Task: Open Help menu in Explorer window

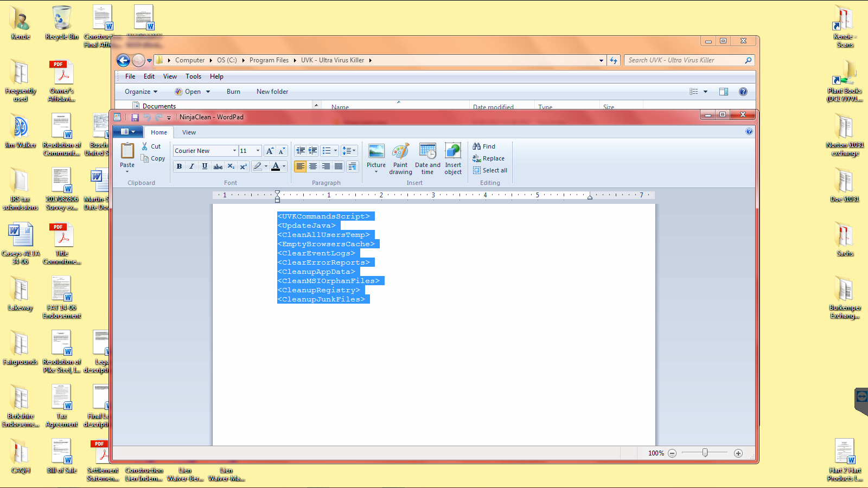Action: click(216, 76)
